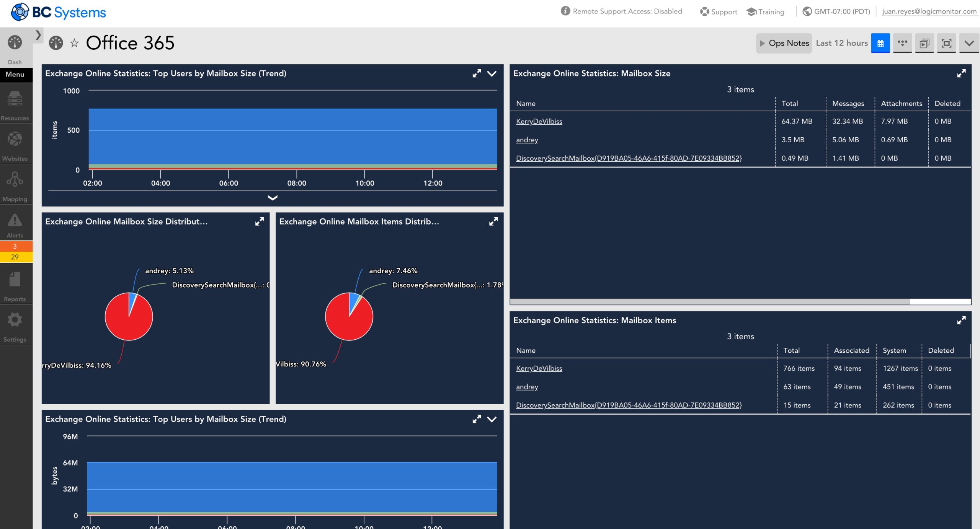Image resolution: width=980 pixels, height=529 pixels.
Task: Click 766 items total cell
Action: click(x=799, y=368)
